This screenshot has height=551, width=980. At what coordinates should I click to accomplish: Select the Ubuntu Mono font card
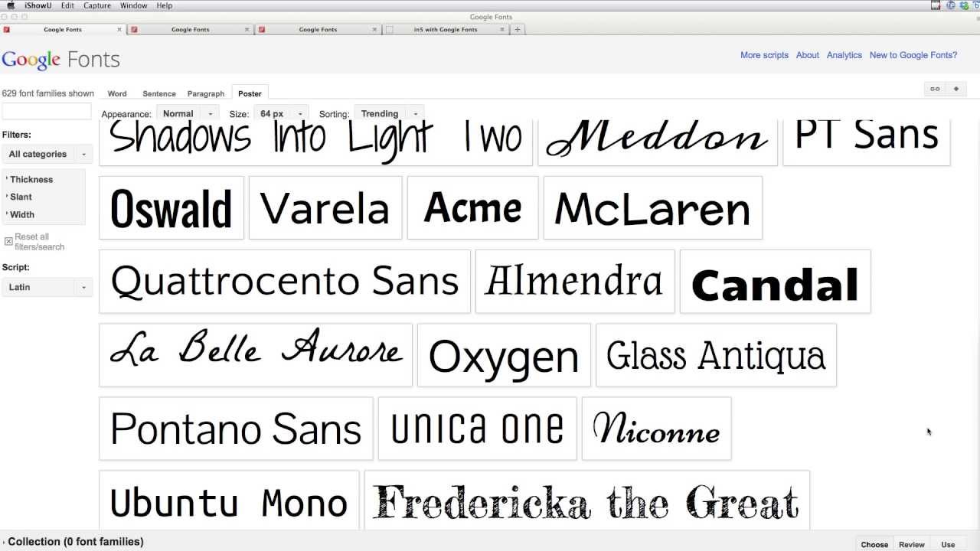(229, 500)
